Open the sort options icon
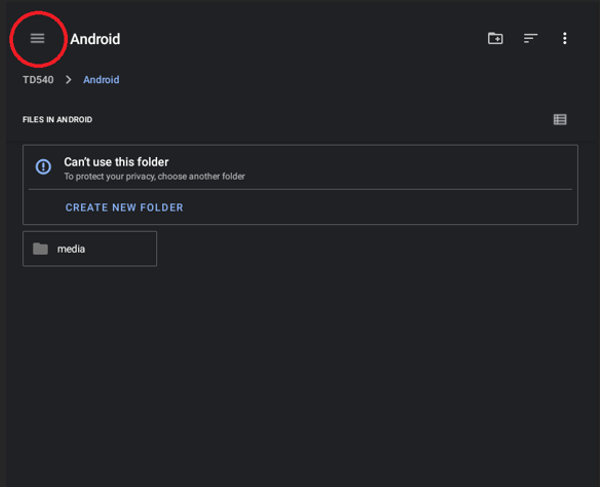 [530, 38]
